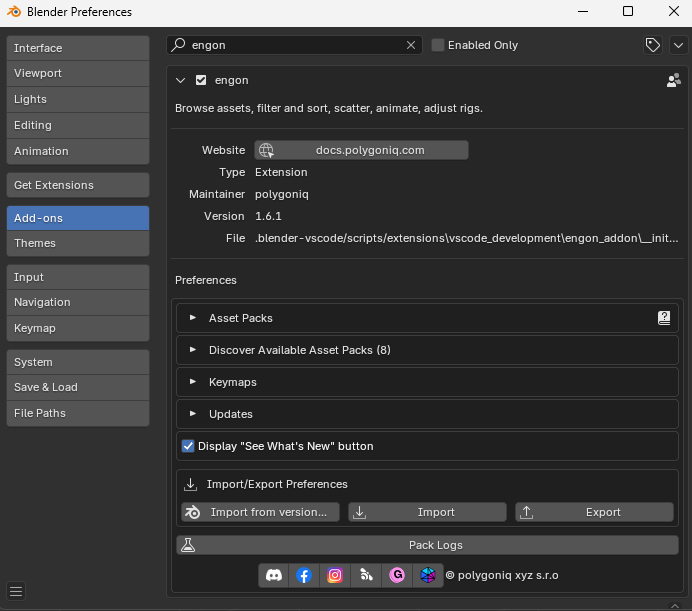692x611 pixels.
Task: Click the community users icon on engon row
Action: [x=673, y=80]
